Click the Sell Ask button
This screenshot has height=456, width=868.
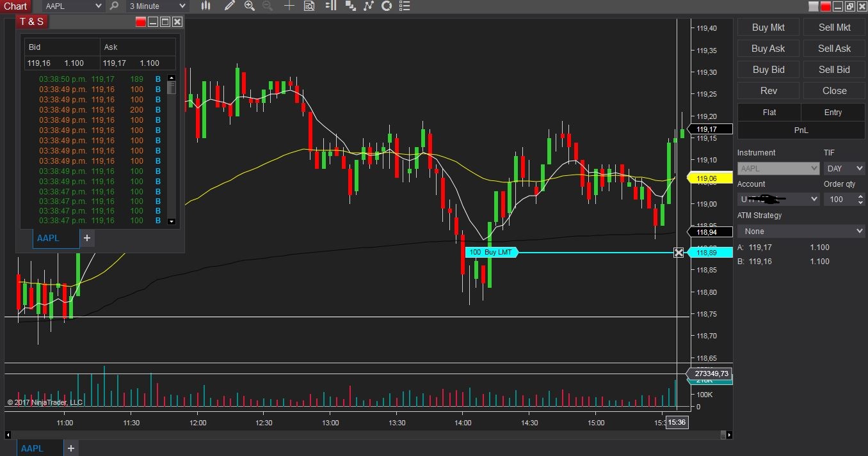[835, 49]
